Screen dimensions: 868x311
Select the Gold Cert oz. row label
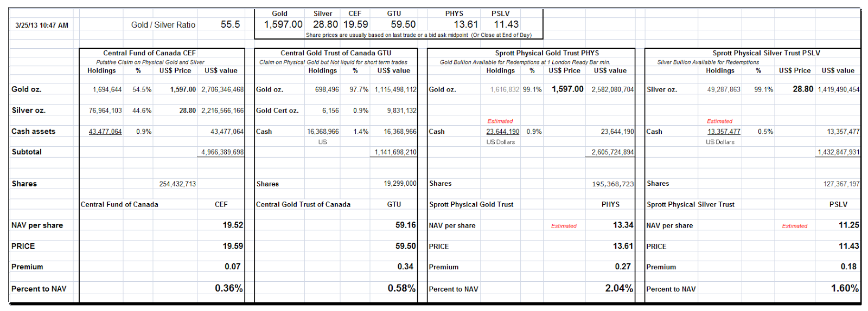277,111
